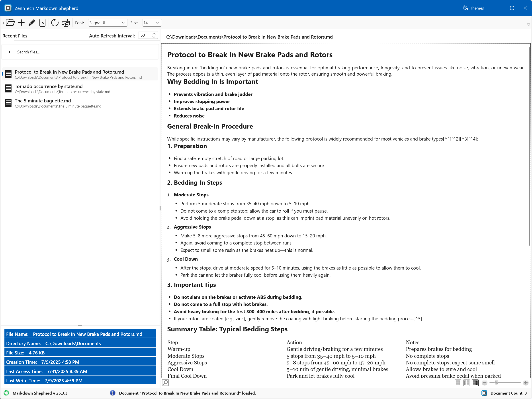Click the open folder toolbar icon
The image size is (532, 399).
coord(10,23)
